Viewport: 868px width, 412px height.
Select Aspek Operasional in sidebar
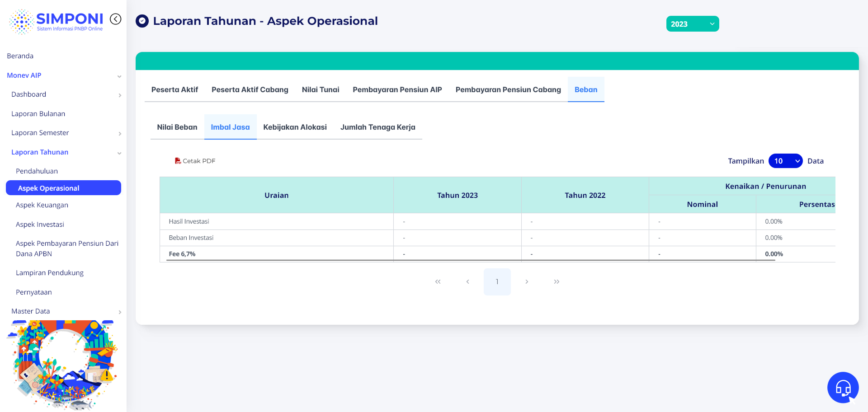click(x=63, y=188)
